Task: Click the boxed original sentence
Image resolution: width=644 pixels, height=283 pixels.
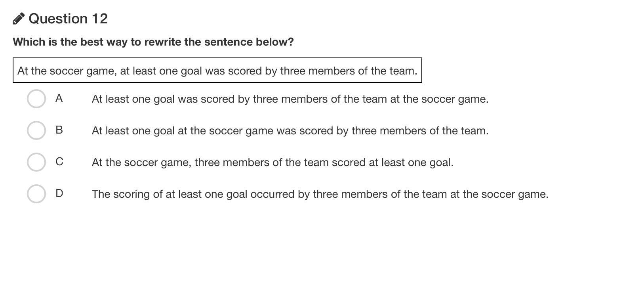Action: coord(217,71)
